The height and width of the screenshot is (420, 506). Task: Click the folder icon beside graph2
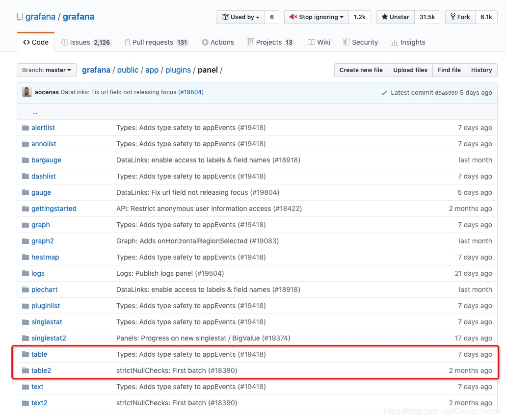[26, 241]
